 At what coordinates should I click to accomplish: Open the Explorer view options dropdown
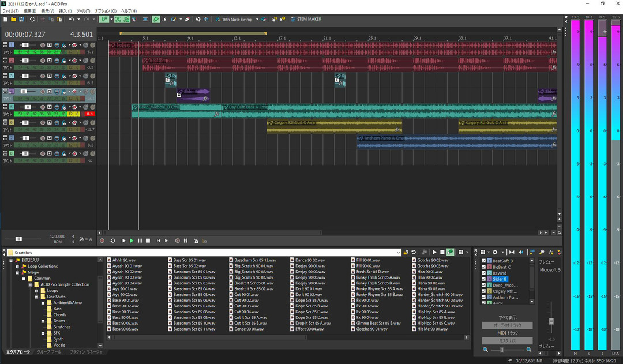(467, 252)
